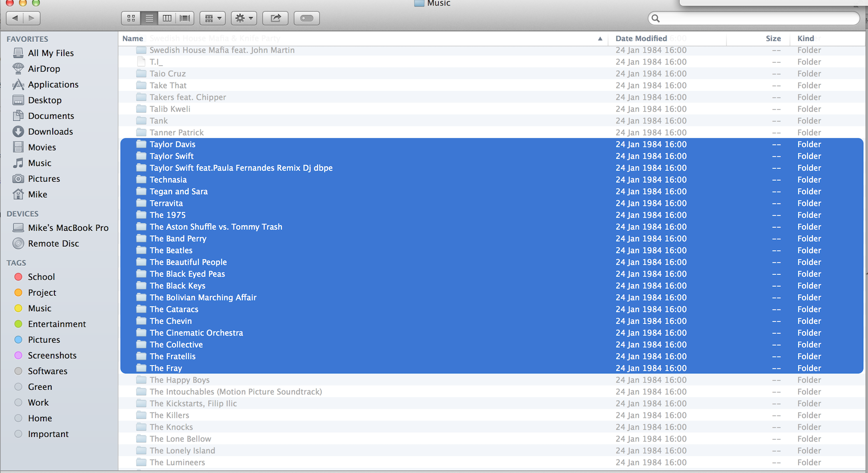Switch to list view
This screenshot has height=473, width=868.
pyautogui.click(x=149, y=18)
